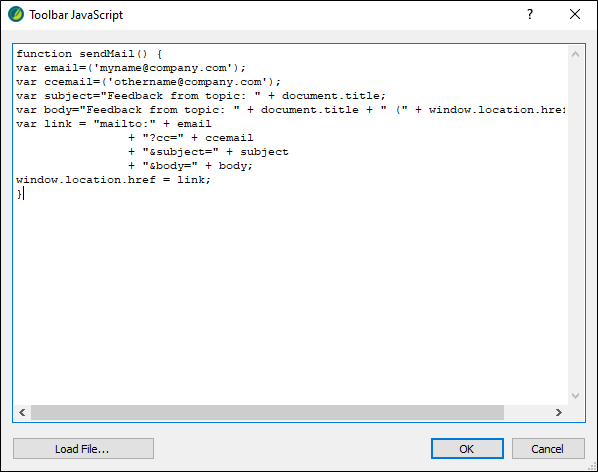Click the window.location.href = link line
The height and width of the screenshot is (472, 598).
point(113,180)
